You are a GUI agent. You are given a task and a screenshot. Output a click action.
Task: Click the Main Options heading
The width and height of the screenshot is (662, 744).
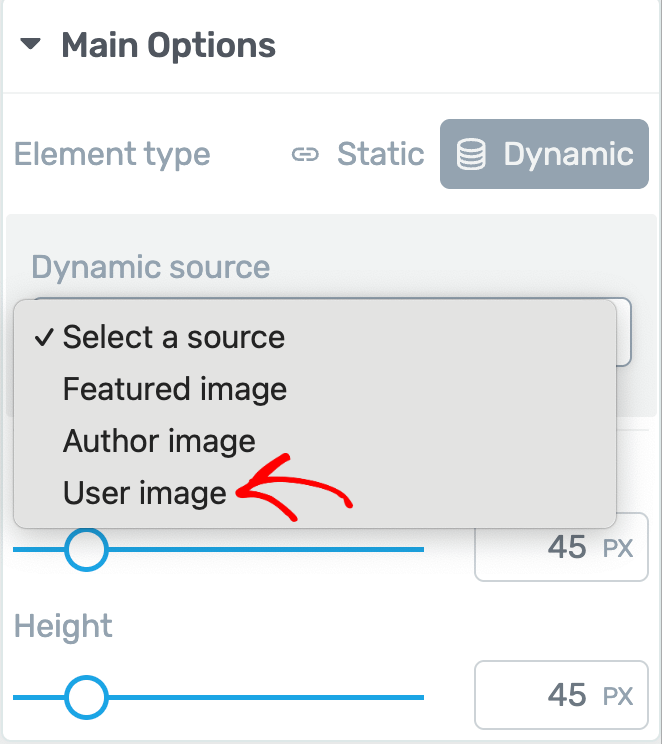tap(168, 46)
